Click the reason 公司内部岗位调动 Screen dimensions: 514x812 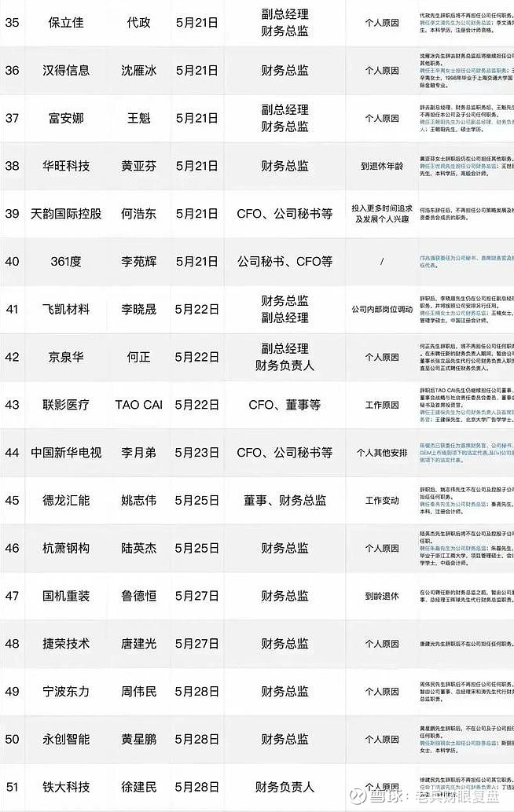[382, 309]
